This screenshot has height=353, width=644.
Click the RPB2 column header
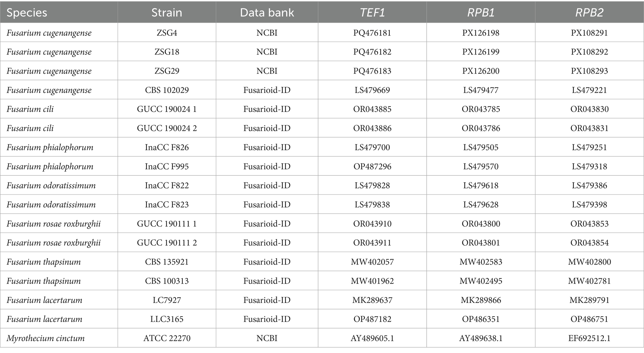[x=589, y=12]
